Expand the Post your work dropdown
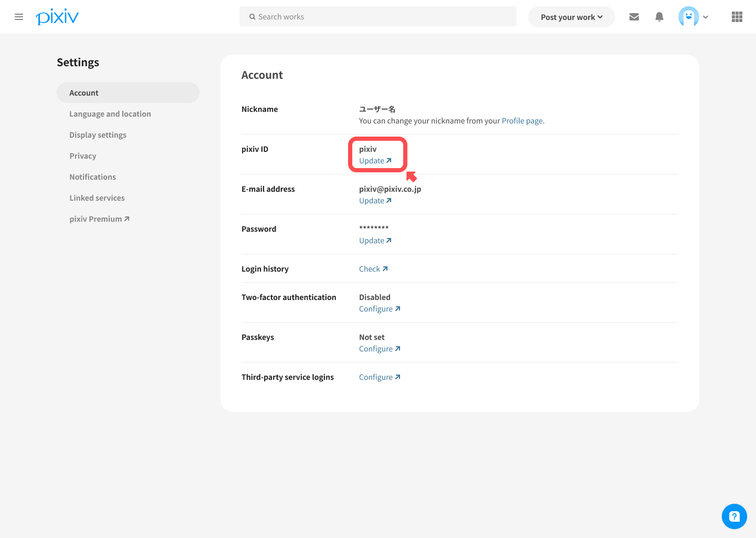 [x=571, y=16]
